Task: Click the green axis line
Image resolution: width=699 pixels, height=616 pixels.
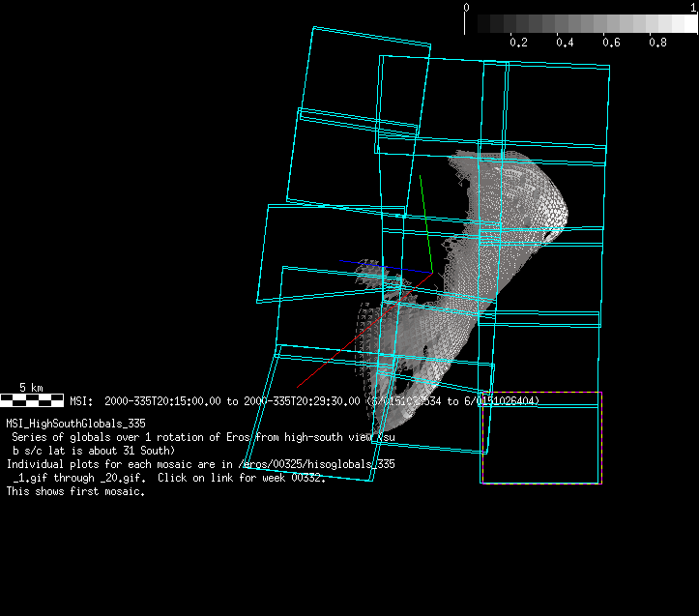Action: [x=425, y=222]
